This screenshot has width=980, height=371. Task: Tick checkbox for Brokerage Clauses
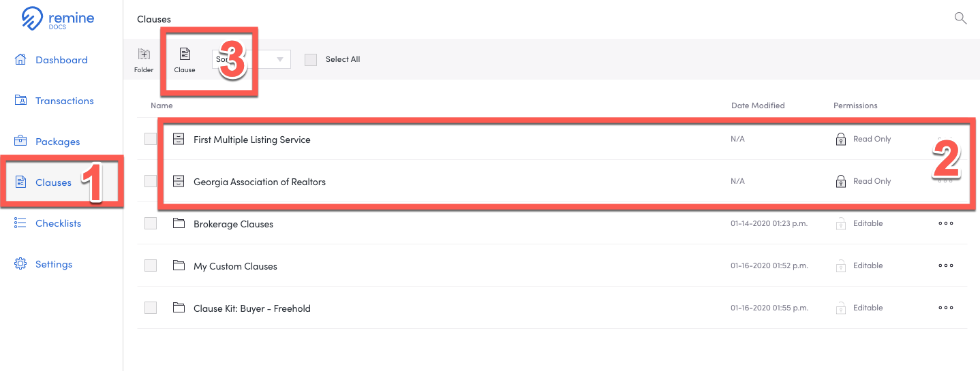pyautogui.click(x=151, y=223)
